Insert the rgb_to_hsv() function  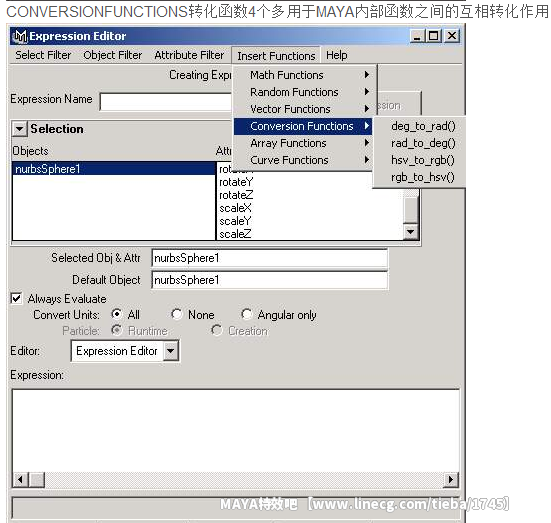point(423,177)
